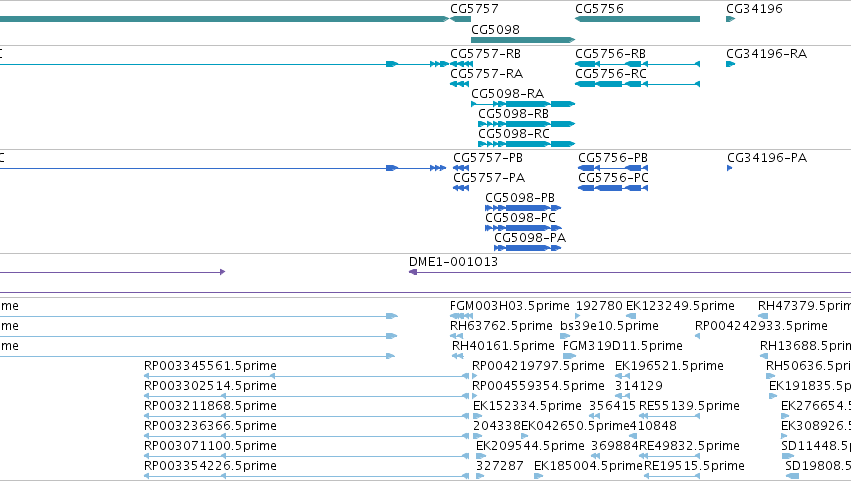
Task: Select transcript CG5098-RA
Action: [x=507, y=94]
